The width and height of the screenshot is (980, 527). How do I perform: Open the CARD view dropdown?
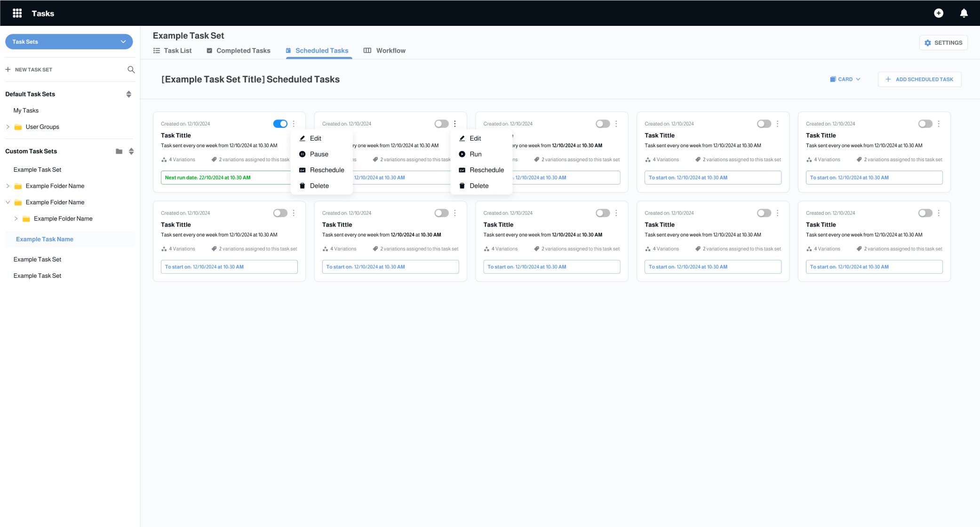(845, 79)
